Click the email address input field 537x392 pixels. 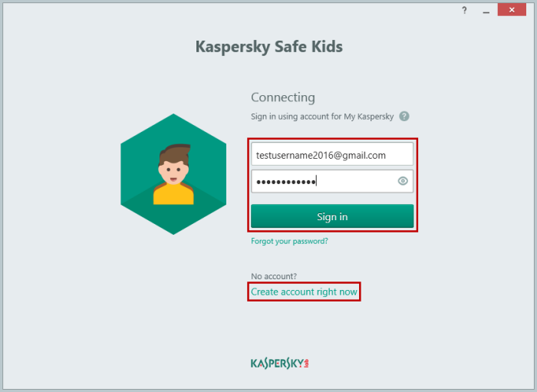(x=332, y=155)
